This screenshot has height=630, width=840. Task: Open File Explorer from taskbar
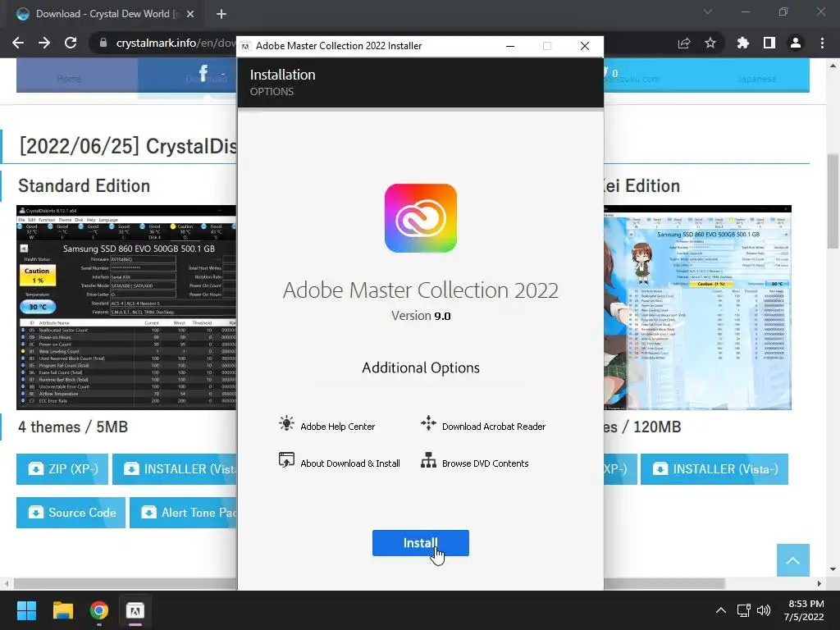click(62, 610)
